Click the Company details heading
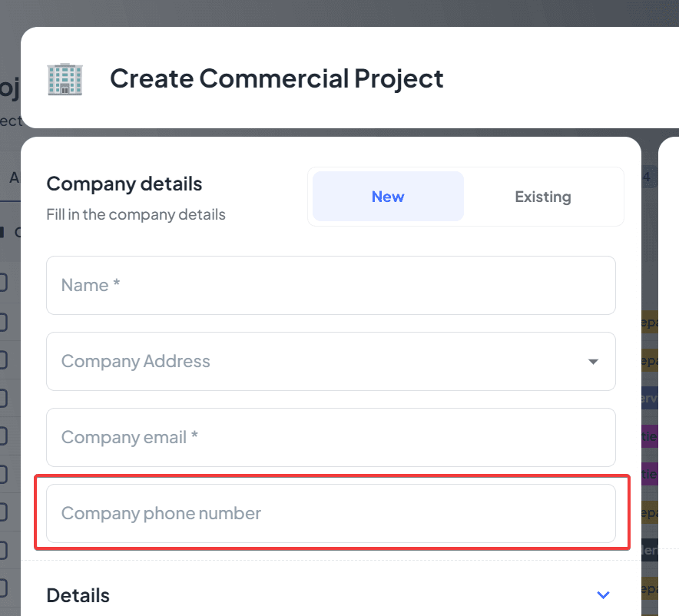 coord(124,184)
